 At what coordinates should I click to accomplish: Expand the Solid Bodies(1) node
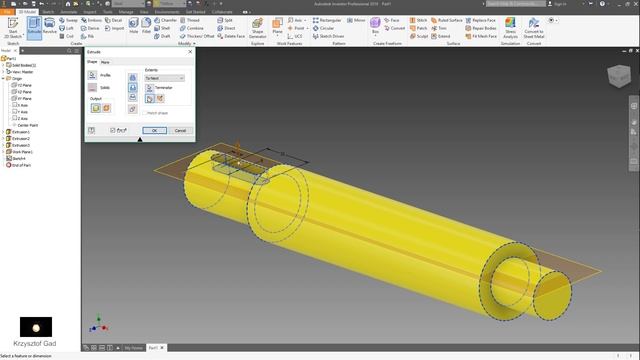tap(3, 65)
